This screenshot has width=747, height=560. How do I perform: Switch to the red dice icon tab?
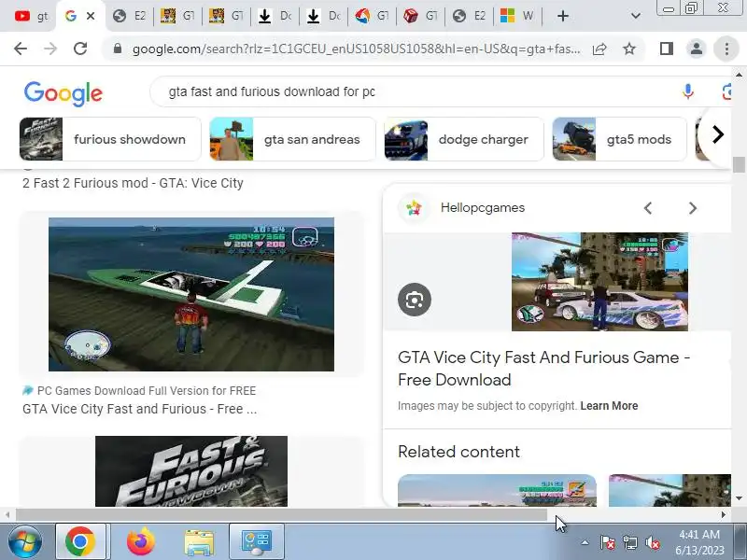(420, 16)
